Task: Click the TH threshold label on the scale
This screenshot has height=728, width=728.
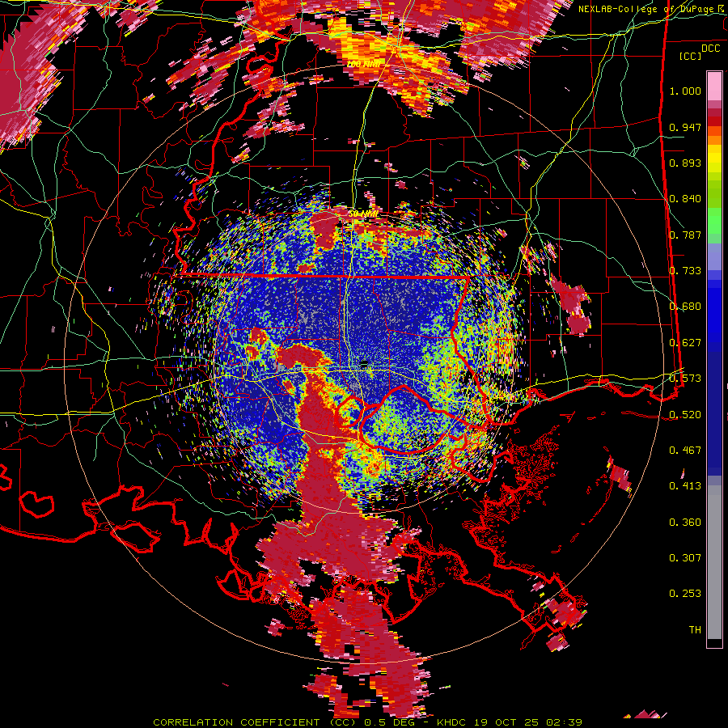Action: coord(695,630)
